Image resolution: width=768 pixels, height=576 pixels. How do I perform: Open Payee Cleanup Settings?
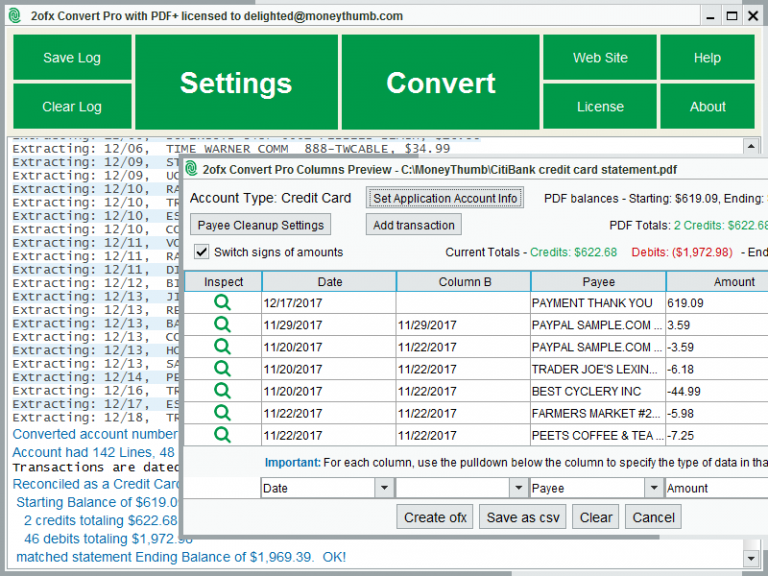(261, 225)
